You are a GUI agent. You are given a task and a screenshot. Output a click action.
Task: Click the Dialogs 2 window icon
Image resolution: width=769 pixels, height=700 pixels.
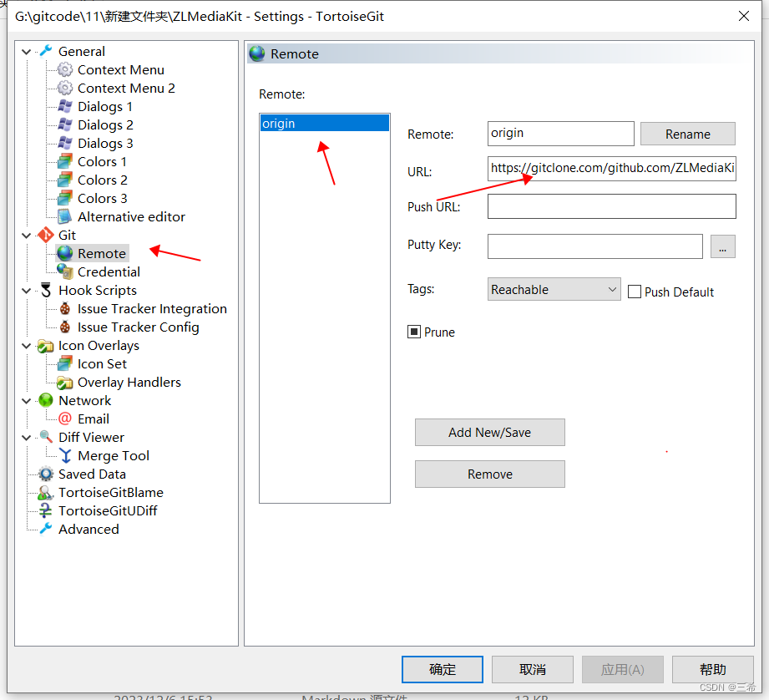click(x=65, y=124)
